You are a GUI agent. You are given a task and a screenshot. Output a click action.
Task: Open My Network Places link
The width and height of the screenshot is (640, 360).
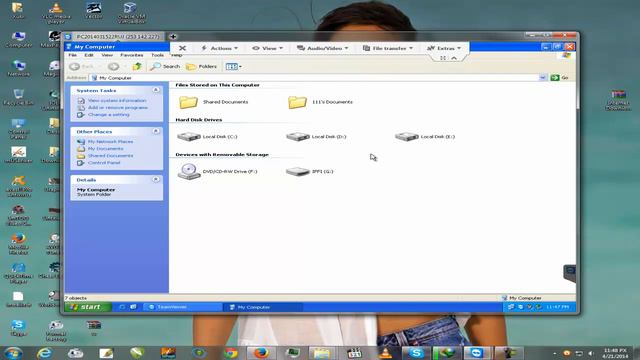(110, 141)
